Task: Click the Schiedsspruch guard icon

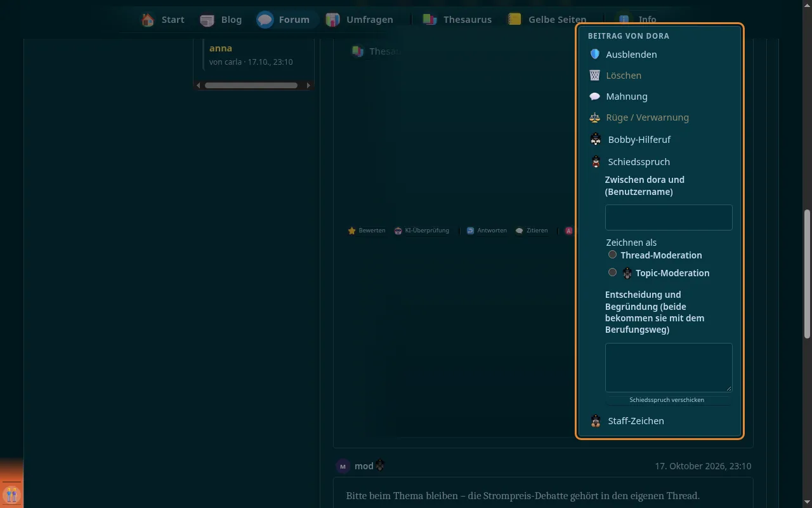Action: point(596,161)
